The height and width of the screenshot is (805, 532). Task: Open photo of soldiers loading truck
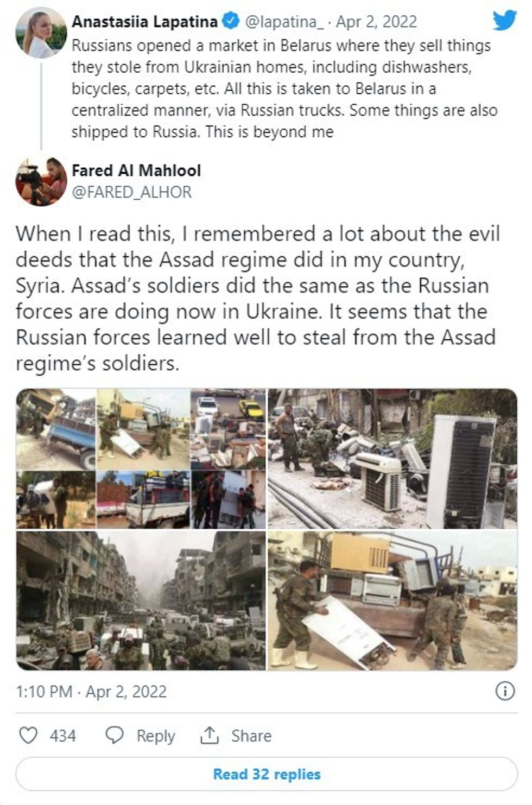pyautogui.click(x=392, y=600)
